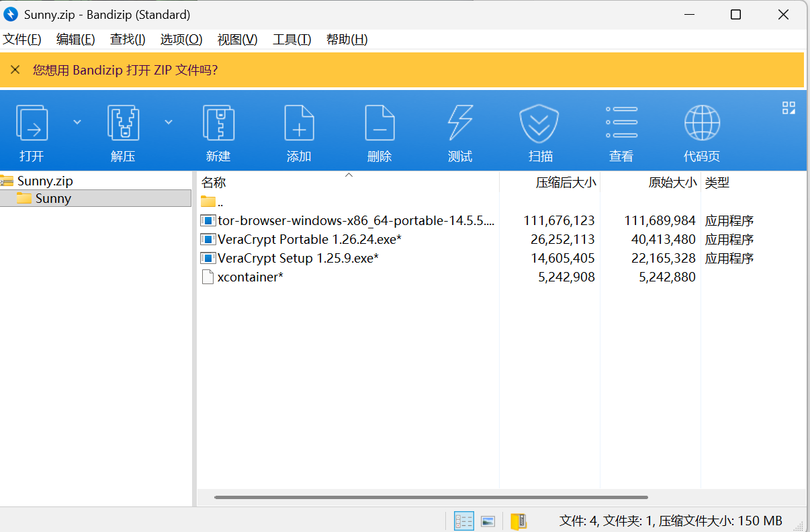
Task: Click the New archive (新建) icon
Action: (x=218, y=123)
